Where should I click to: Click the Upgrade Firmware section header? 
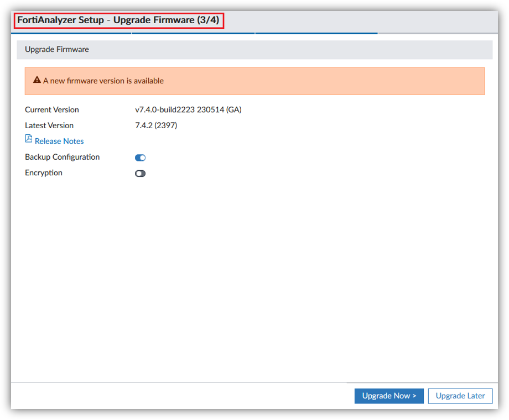click(x=57, y=49)
